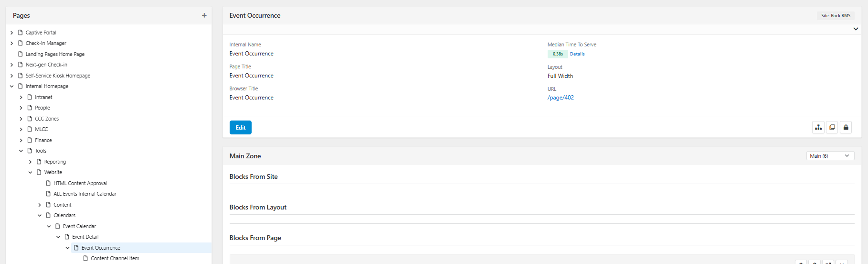Click the Edit button
The height and width of the screenshot is (264, 868).
pos(241,128)
